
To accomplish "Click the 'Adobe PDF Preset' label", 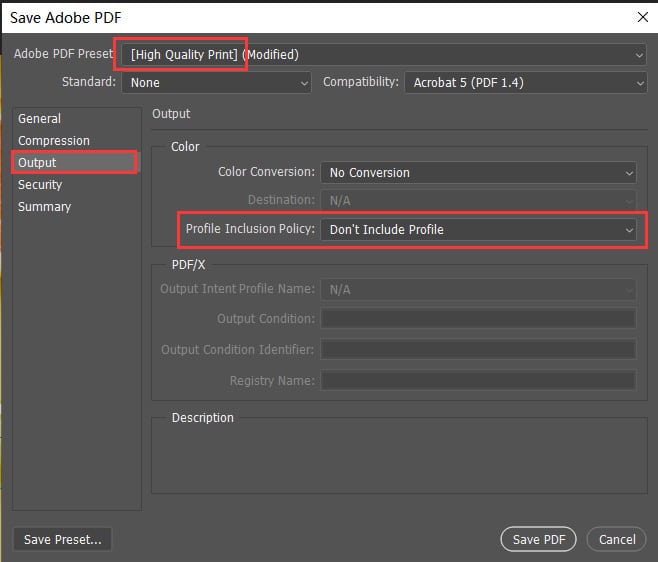I will pos(63,54).
